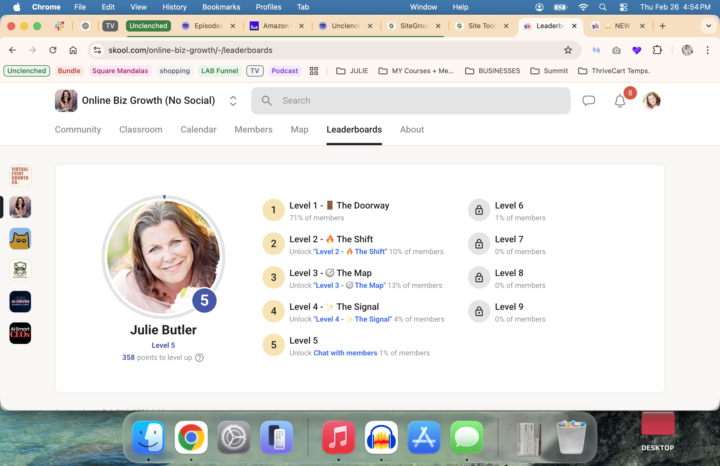Open the AI Smart CEOs group in sidebar

point(20,333)
